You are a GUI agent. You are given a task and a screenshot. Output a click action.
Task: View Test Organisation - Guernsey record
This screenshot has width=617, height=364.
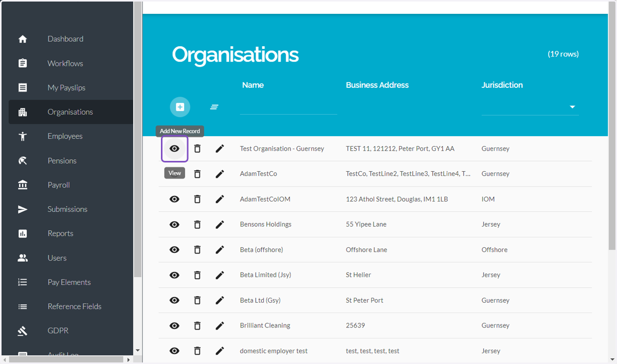click(x=175, y=149)
